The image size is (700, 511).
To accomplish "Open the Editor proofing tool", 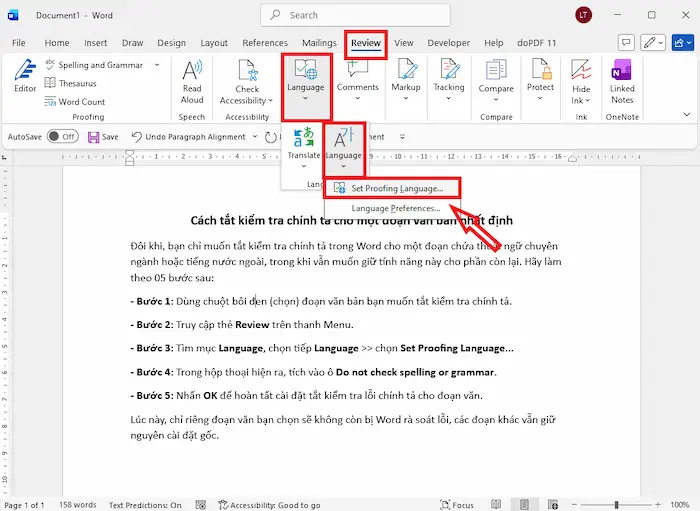I will pos(25,76).
